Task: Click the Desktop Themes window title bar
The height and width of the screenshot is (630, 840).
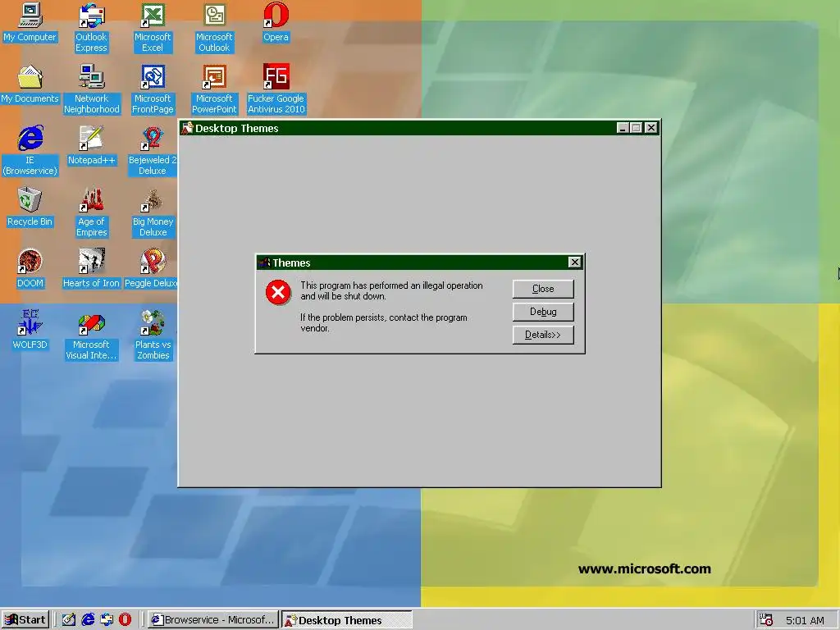Action: pyautogui.click(x=419, y=128)
